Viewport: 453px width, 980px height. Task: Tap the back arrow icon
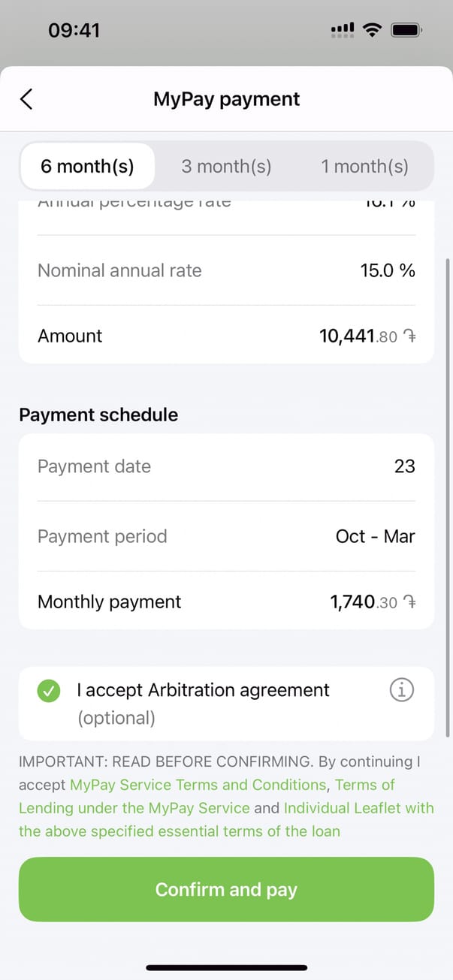tap(26, 99)
